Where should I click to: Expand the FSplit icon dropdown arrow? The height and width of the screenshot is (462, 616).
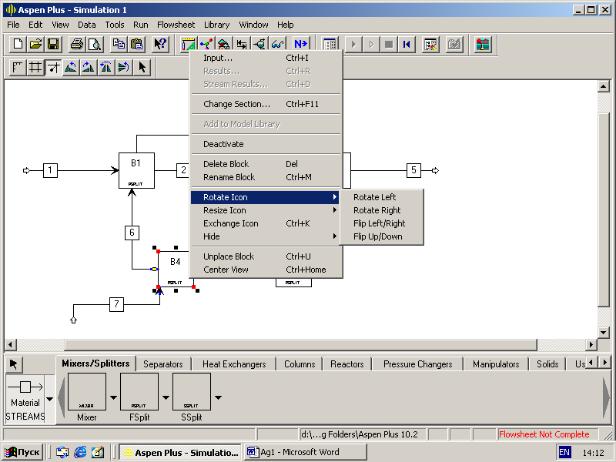tap(166, 398)
